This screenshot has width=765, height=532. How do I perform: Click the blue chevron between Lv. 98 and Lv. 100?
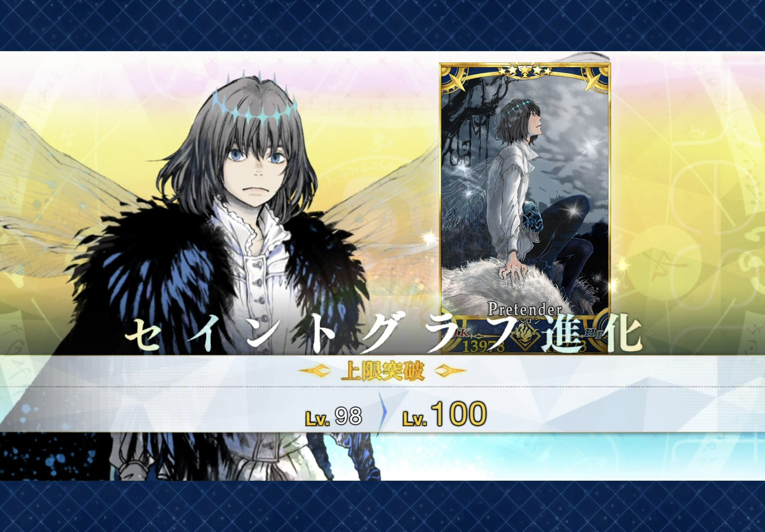click(x=381, y=414)
